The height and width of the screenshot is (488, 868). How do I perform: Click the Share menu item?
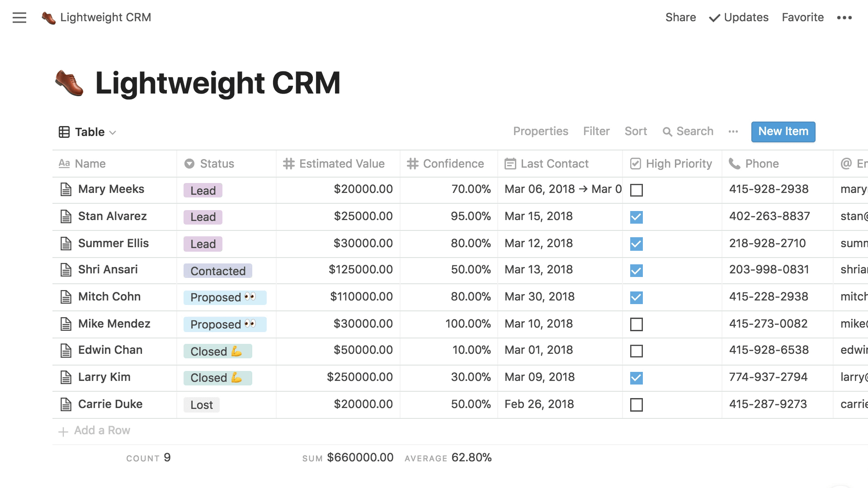pyautogui.click(x=680, y=17)
